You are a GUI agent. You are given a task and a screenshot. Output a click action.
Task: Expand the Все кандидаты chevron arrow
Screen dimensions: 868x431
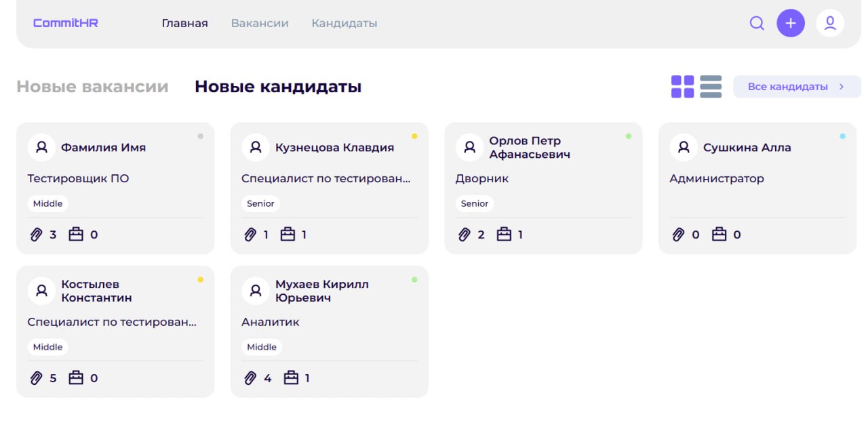pos(842,87)
